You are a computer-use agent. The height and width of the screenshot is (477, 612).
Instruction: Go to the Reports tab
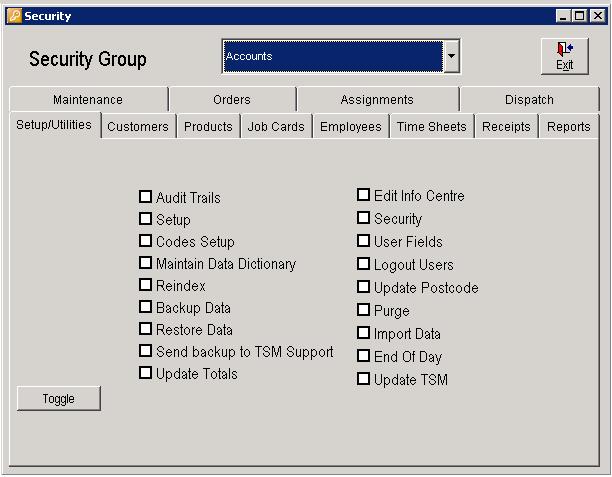click(568, 127)
